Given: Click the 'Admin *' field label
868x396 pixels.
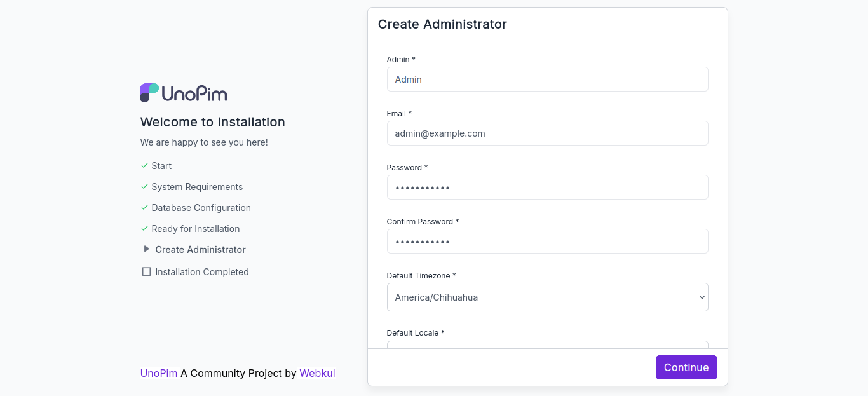Looking at the screenshot, I should [401, 59].
